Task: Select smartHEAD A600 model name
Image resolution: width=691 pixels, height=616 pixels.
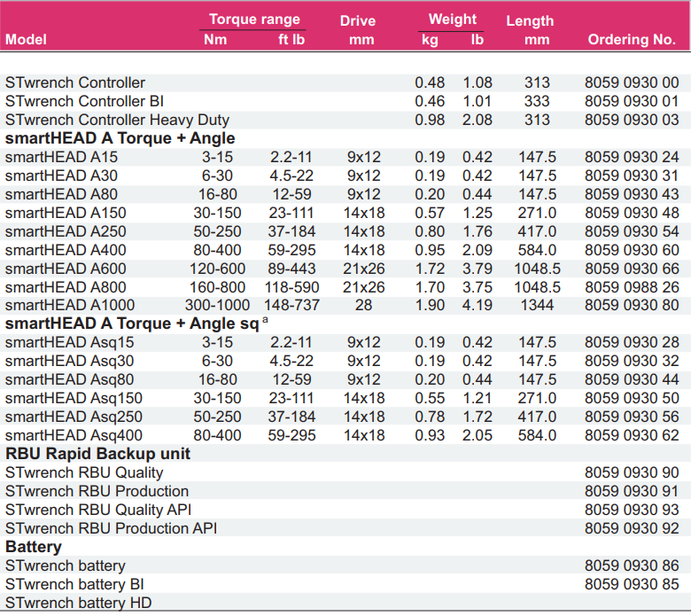Action: click(66, 269)
